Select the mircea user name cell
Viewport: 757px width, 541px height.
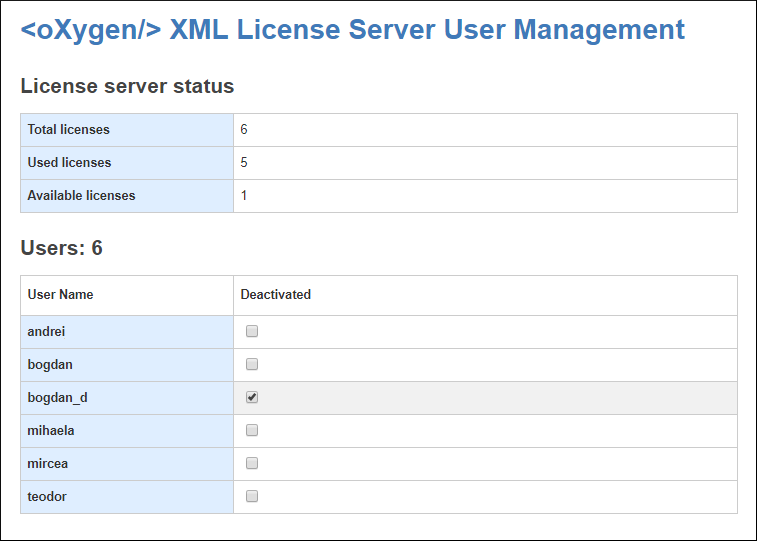(x=48, y=463)
